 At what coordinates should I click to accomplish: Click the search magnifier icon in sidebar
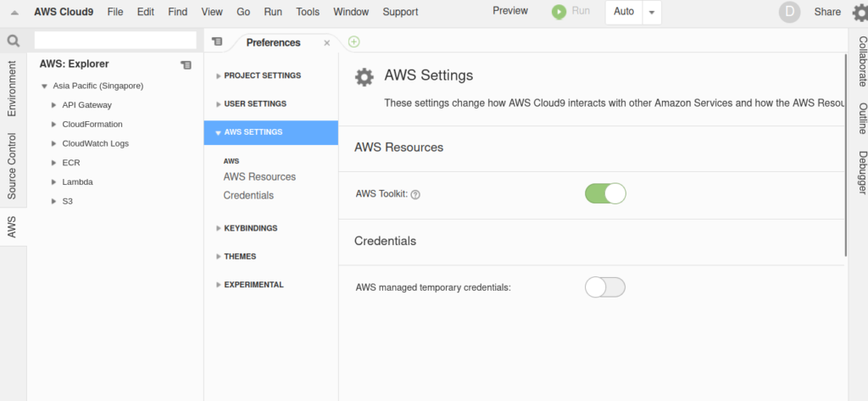tap(14, 41)
